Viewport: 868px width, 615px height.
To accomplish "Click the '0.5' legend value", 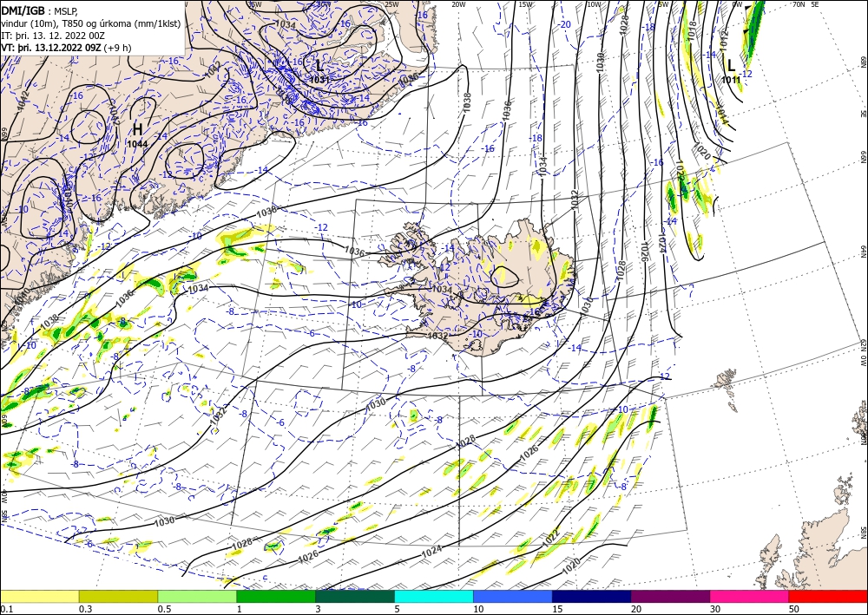I will [x=164, y=609].
